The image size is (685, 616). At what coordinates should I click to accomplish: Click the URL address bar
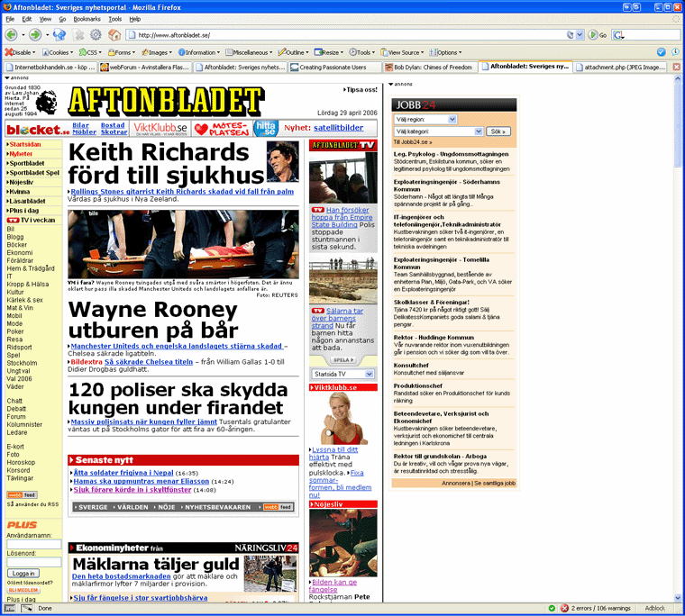pos(350,35)
